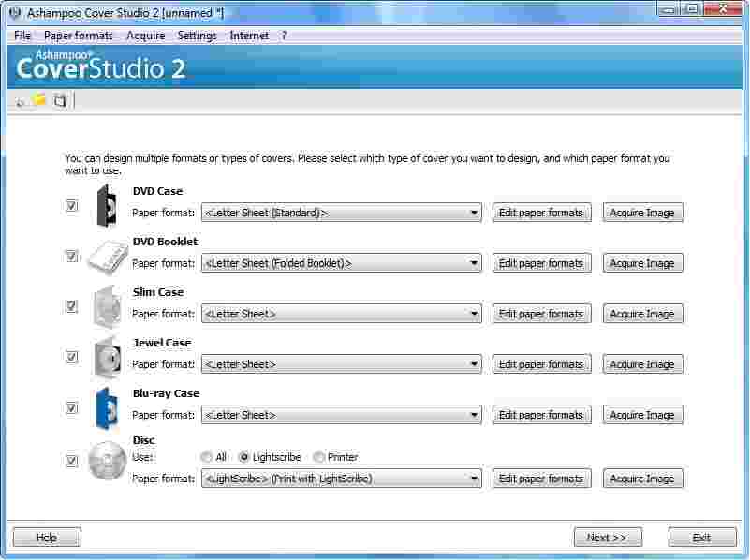This screenshot has height=560, width=750.
Task: Click the Disc icon image
Action: pyautogui.click(x=108, y=461)
